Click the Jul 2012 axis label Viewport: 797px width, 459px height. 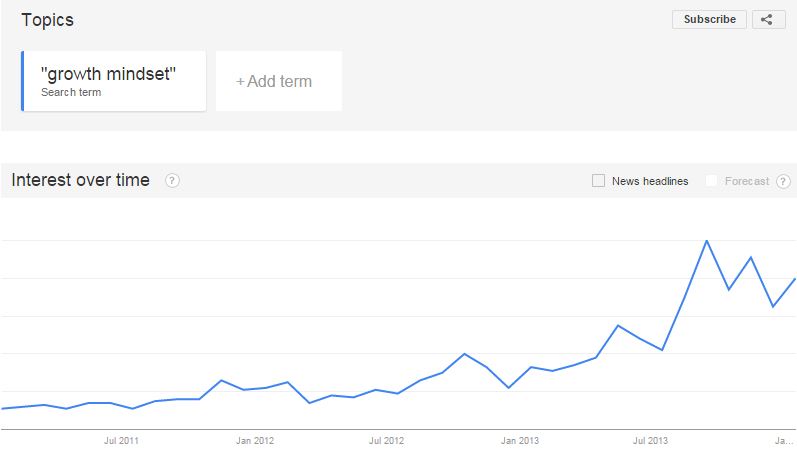386,441
